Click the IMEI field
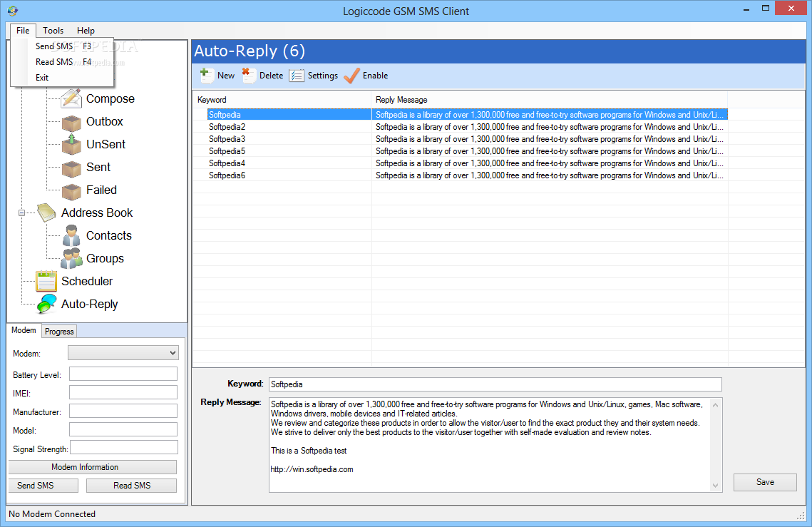This screenshot has width=812, height=527. 123,393
